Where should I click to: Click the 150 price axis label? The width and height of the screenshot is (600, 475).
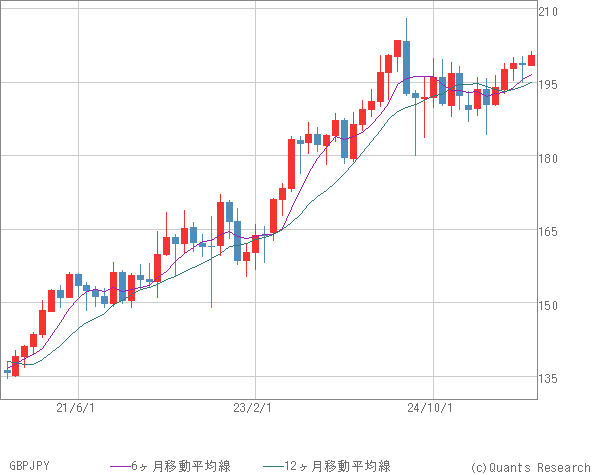548,305
